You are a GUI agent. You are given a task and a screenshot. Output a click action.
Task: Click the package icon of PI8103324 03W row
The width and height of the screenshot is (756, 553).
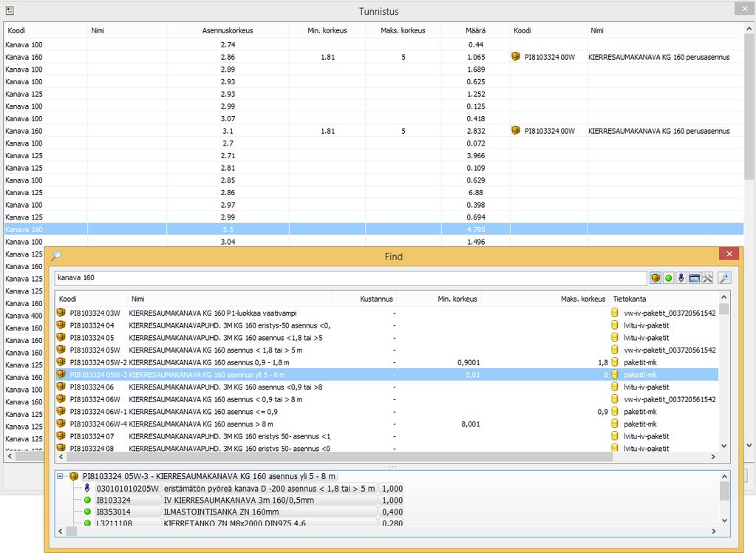61,313
